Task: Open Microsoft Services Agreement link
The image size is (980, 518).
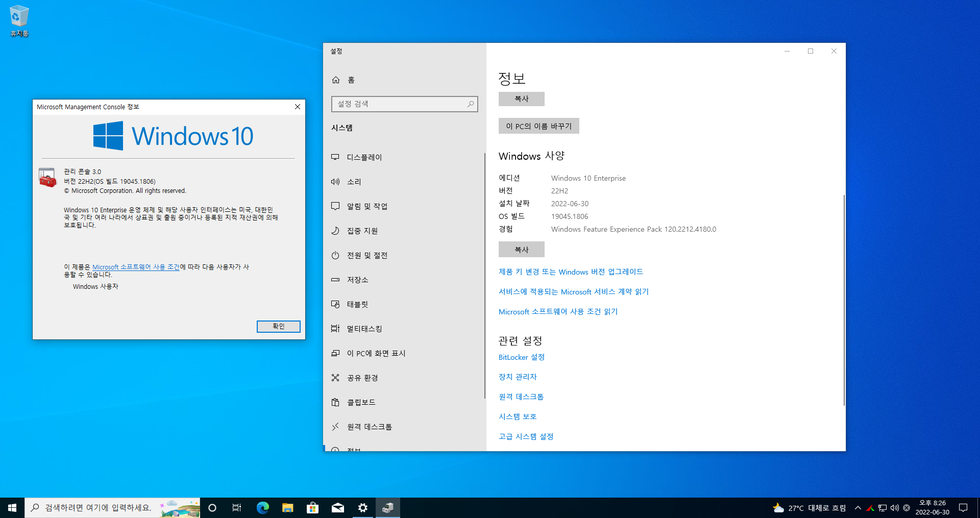Action: point(574,292)
